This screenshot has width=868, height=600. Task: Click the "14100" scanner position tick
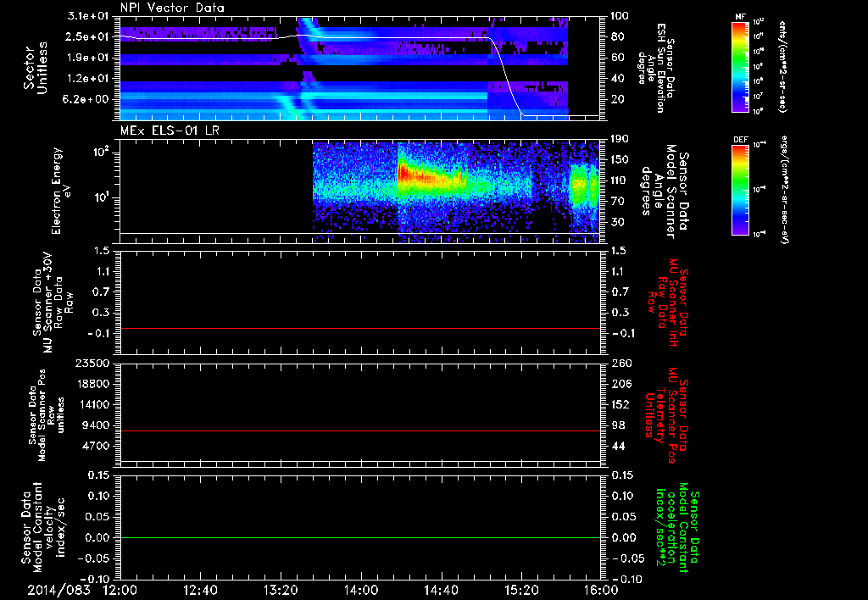point(93,404)
